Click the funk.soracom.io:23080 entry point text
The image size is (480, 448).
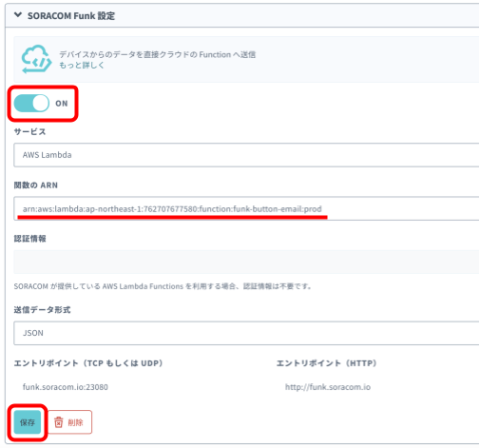click(x=66, y=387)
